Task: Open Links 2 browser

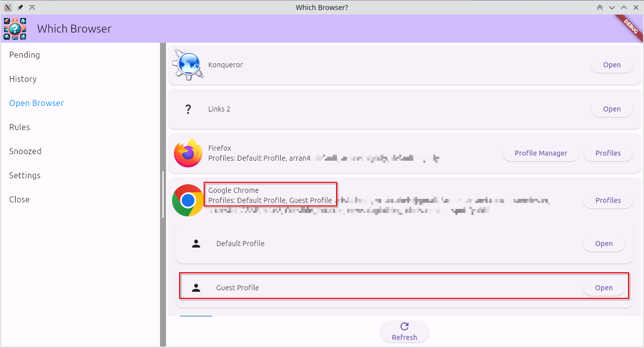Action: (612, 109)
